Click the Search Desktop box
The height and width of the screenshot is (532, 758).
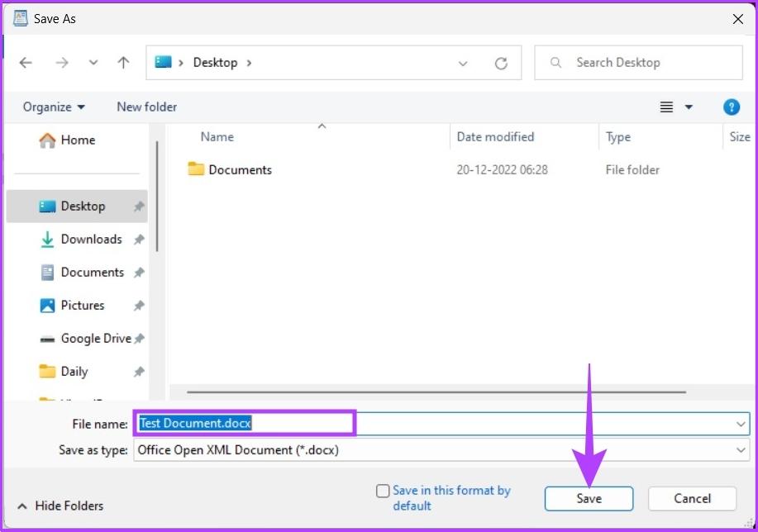(x=638, y=63)
